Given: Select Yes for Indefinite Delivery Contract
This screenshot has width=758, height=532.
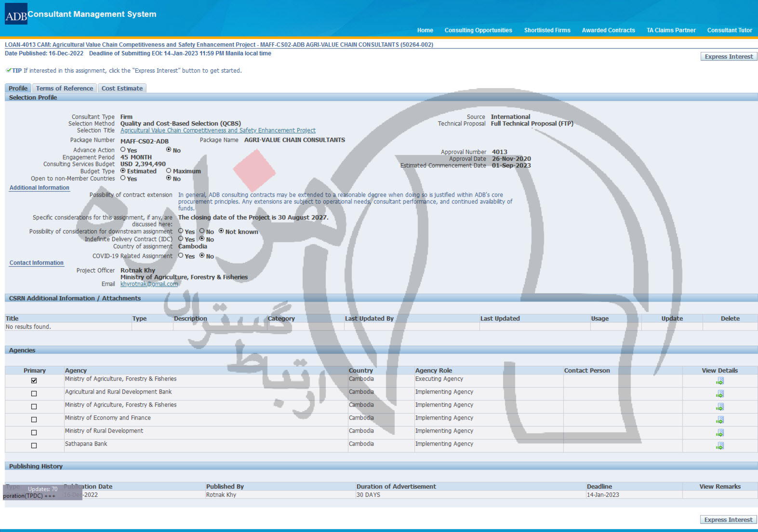Looking at the screenshot, I should point(181,239).
